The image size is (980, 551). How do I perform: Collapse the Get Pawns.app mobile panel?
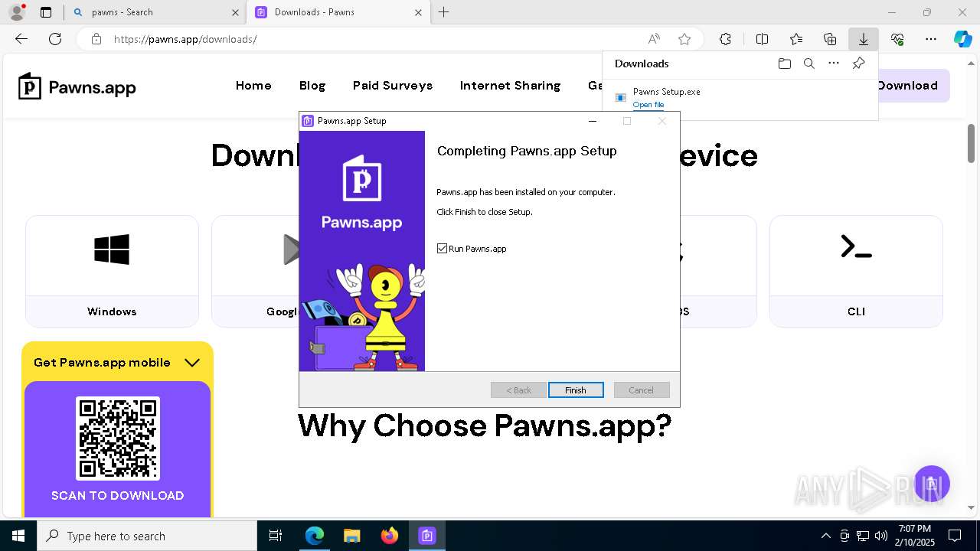(192, 363)
